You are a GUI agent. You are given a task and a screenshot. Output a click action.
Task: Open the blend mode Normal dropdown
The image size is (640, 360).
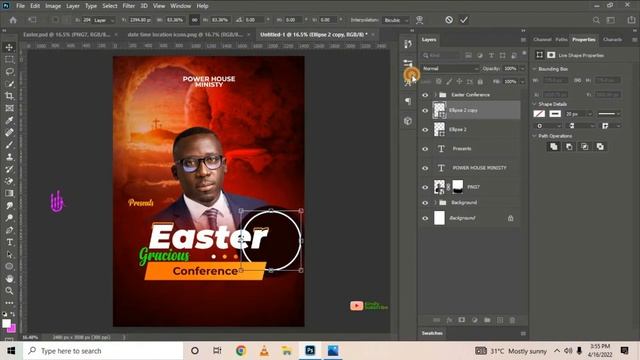450,69
